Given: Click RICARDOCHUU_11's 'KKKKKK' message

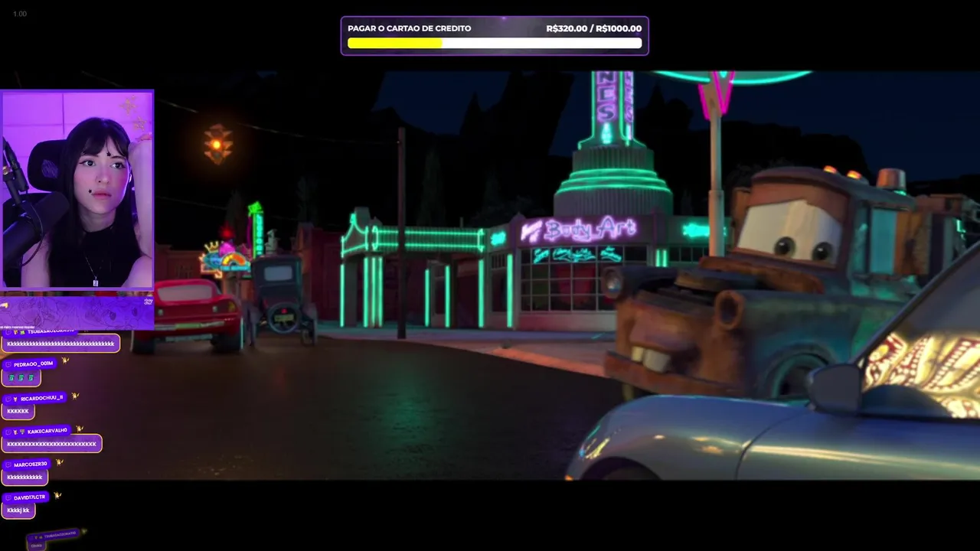Looking at the screenshot, I should (x=18, y=411).
